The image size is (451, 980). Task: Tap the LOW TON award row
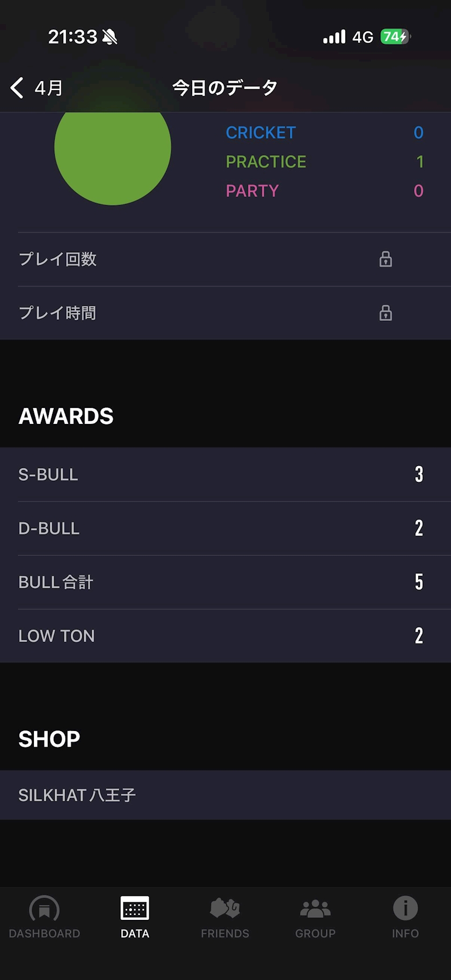coord(225,635)
